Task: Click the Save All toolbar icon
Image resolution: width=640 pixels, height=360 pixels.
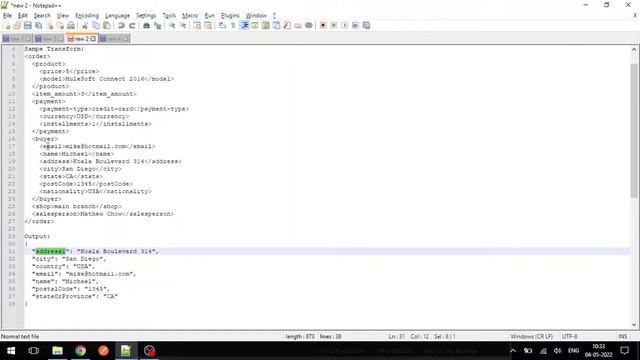Action: 39,25
